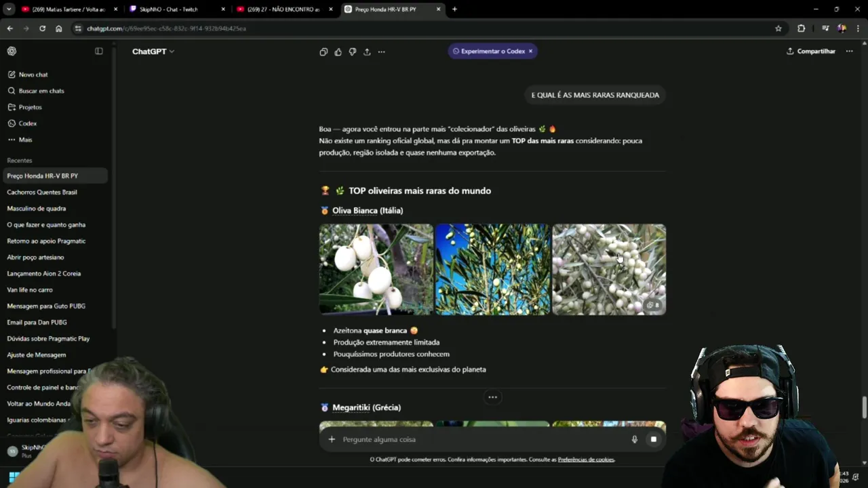Image resolution: width=868 pixels, height=488 pixels.
Task: Open the Megaritiki (Grécia) link
Action: click(366, 407)
